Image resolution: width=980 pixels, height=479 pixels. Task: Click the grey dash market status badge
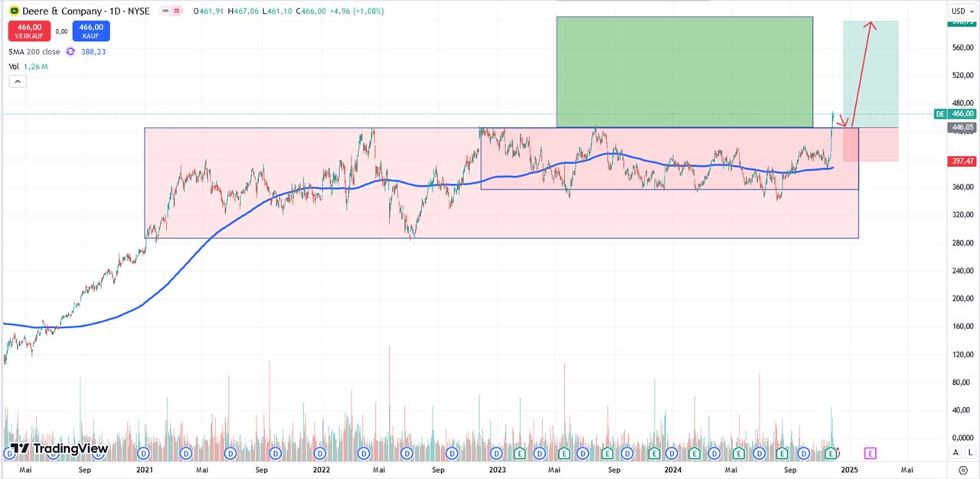click(165, 11)
